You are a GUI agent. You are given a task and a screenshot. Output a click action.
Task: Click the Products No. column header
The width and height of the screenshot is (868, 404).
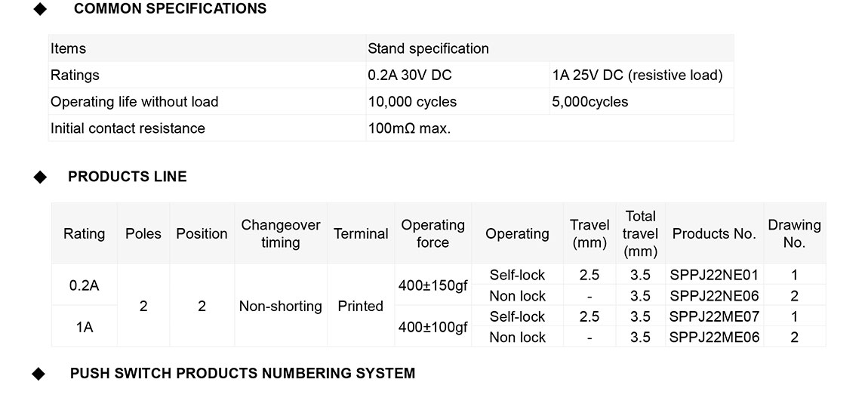coord(714,233)
